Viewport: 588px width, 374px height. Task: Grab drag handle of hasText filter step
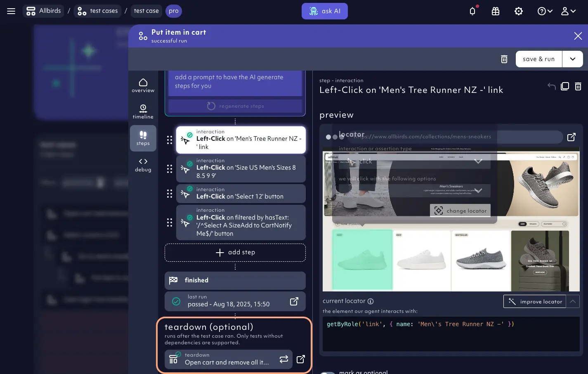(170, 223)
